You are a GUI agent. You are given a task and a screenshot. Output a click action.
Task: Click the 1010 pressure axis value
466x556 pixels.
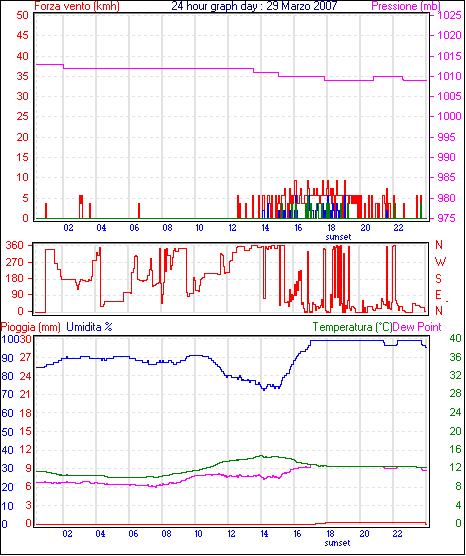449,76
